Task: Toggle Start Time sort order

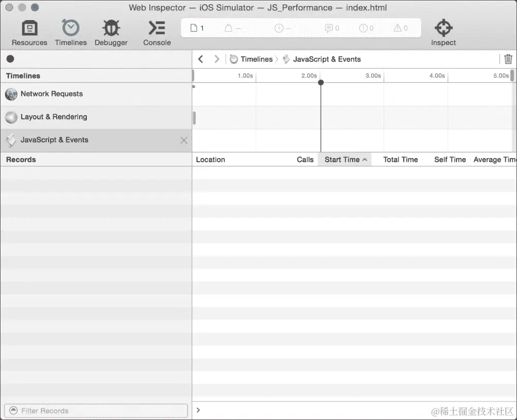Action: [345, 159]
